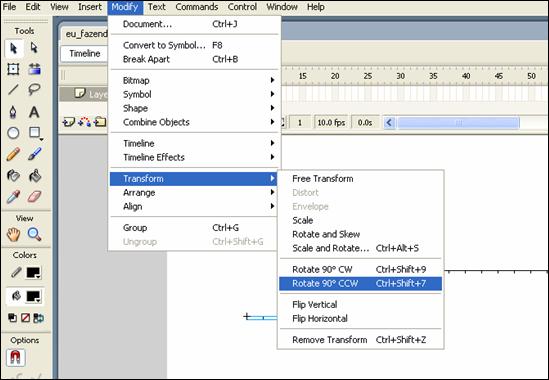Choose Flip Vertical
549x380 pixels.
(x=361, y=305)
